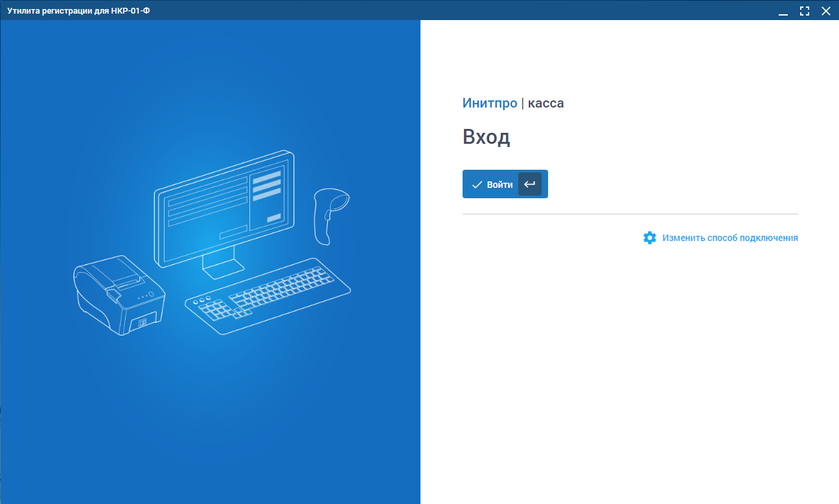Open the Изменить способ подключения link
This screenshot has height=504, width=839.
(730, 238)
